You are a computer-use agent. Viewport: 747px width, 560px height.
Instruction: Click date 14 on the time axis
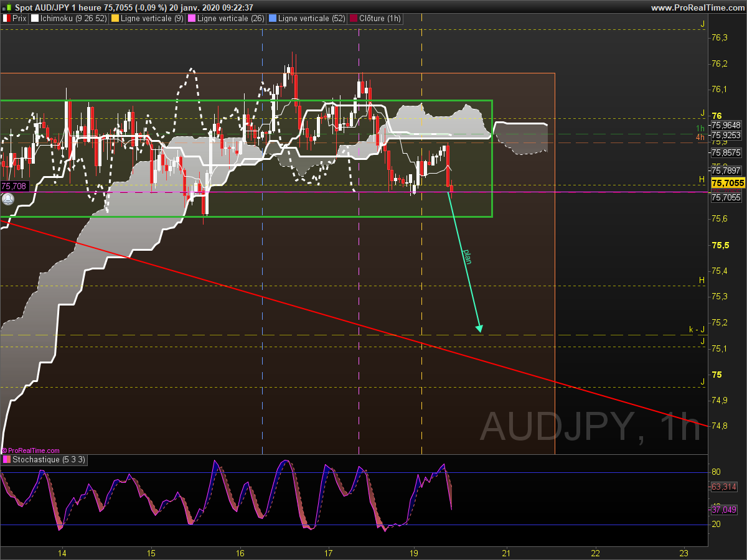pyautogui.click(x=62, y=553)
